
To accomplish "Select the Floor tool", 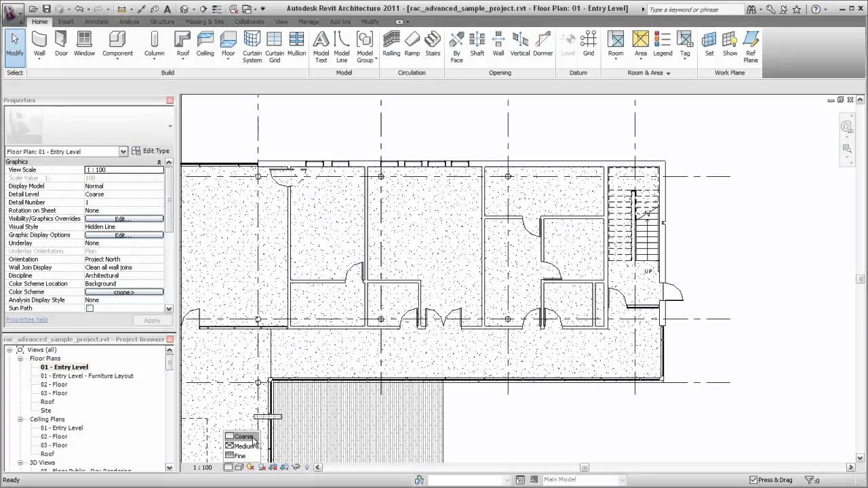I will pyautogui.click(x=228, y=45).
